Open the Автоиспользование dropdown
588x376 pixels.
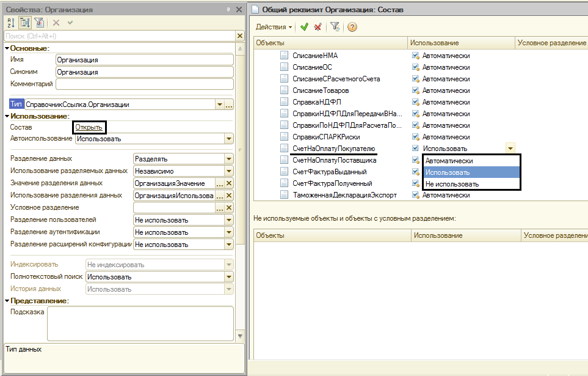coord(229,139)
